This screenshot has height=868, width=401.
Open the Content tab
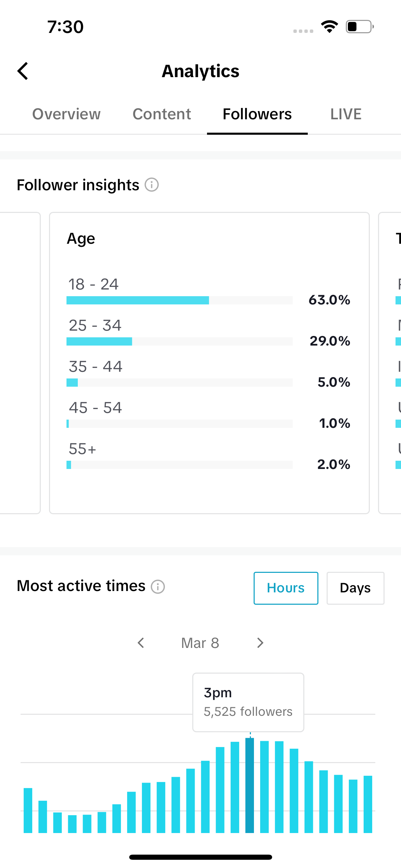coord(162,114)
